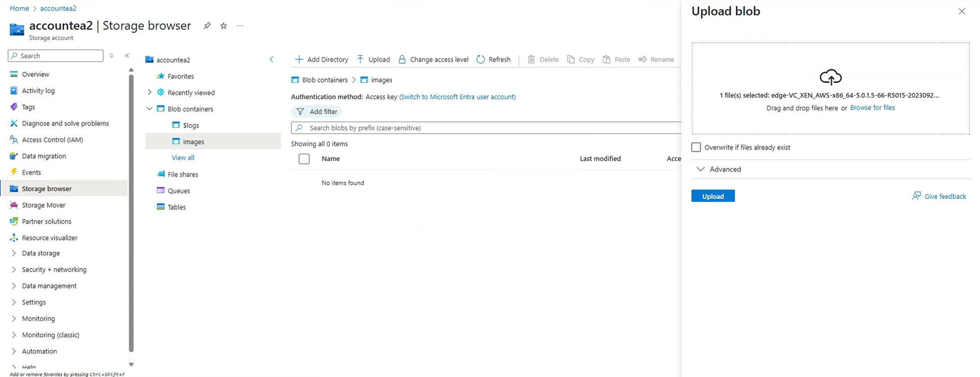The width and height of the screenshot is (980, 377).
Task: Click the Copy toolbar item
Action: point(580,59)
